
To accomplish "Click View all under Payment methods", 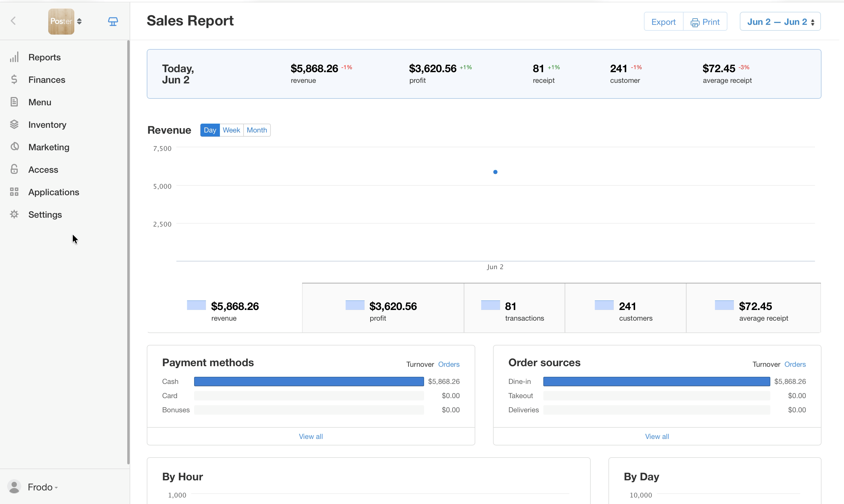I will 311,436.
